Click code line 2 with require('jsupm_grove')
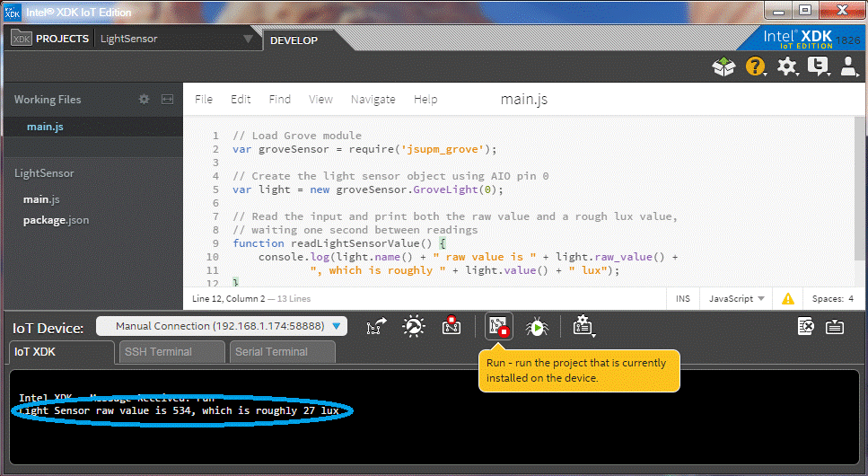This screenshot has width=868, height=476. (x=364, y=149)
